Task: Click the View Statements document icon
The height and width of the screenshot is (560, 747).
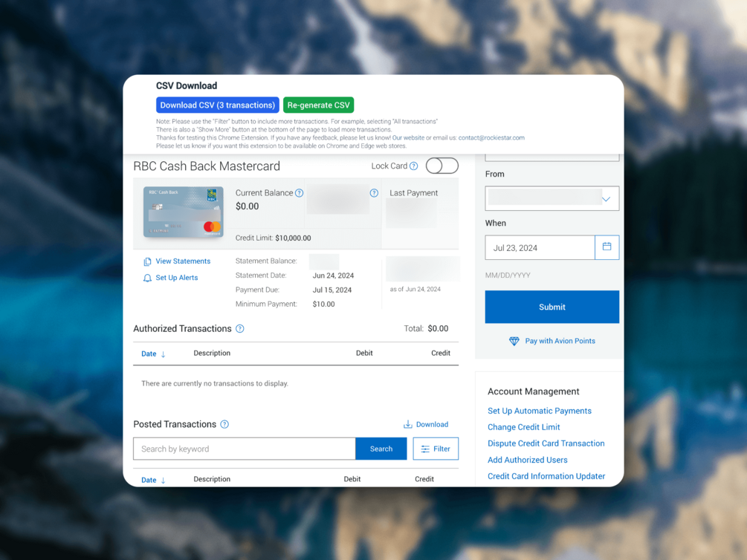Action: (147, 261)
